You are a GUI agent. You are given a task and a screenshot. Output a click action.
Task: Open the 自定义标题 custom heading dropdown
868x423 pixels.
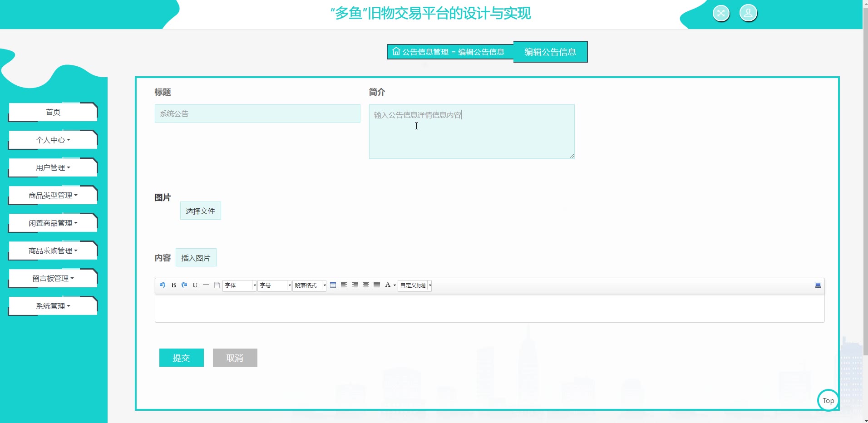click(415, 285)
